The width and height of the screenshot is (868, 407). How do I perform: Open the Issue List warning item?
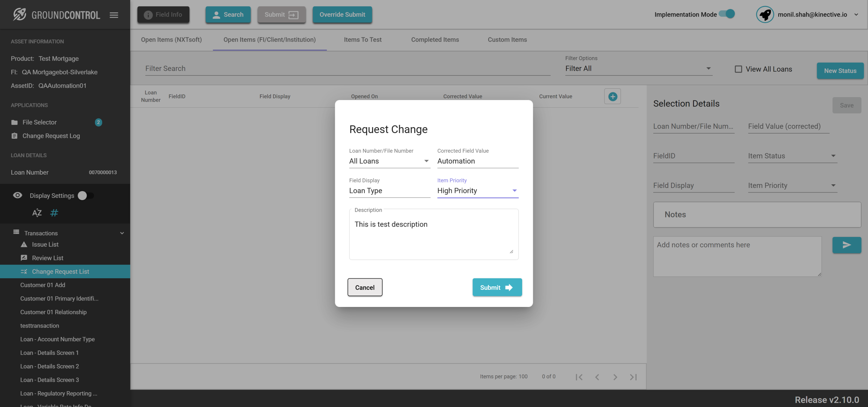click(45, 244)
